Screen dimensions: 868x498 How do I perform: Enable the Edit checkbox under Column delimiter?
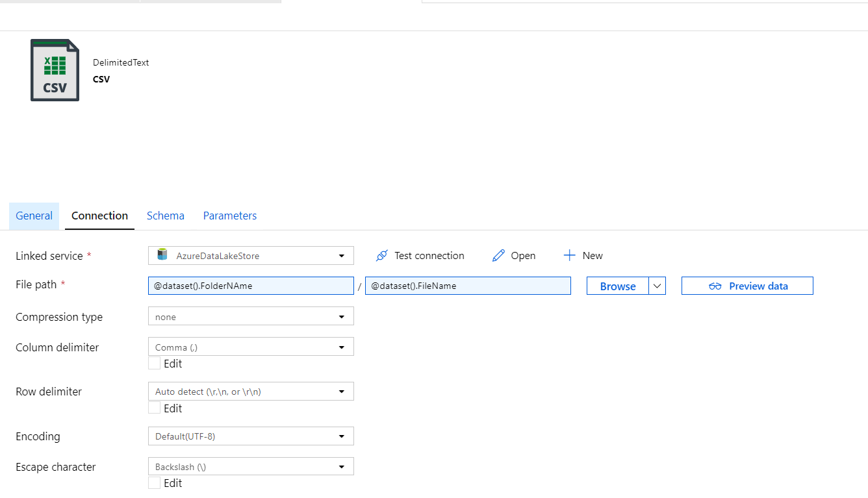click(154, 363)
